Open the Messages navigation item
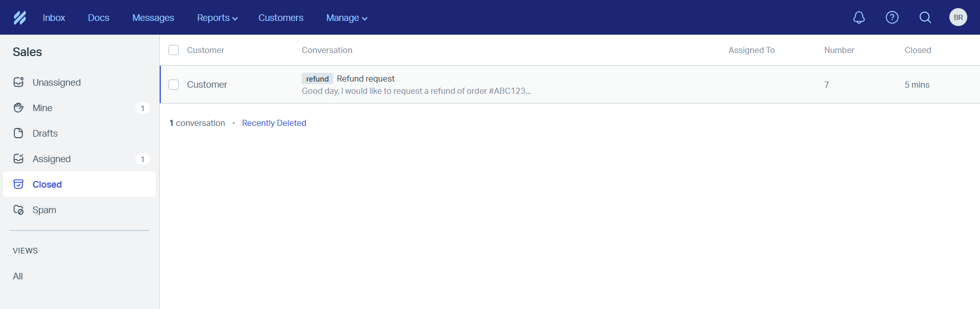The height and width of the screenshot is (309, 980). point(153,18)
